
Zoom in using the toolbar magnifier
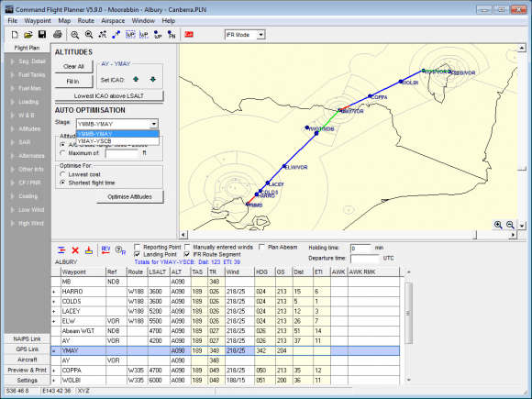(89, 35)
